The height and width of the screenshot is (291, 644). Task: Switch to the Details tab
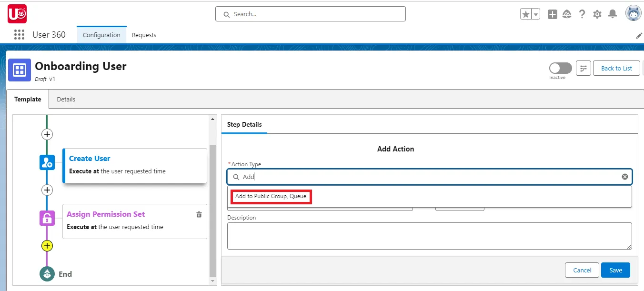(66, 99)
